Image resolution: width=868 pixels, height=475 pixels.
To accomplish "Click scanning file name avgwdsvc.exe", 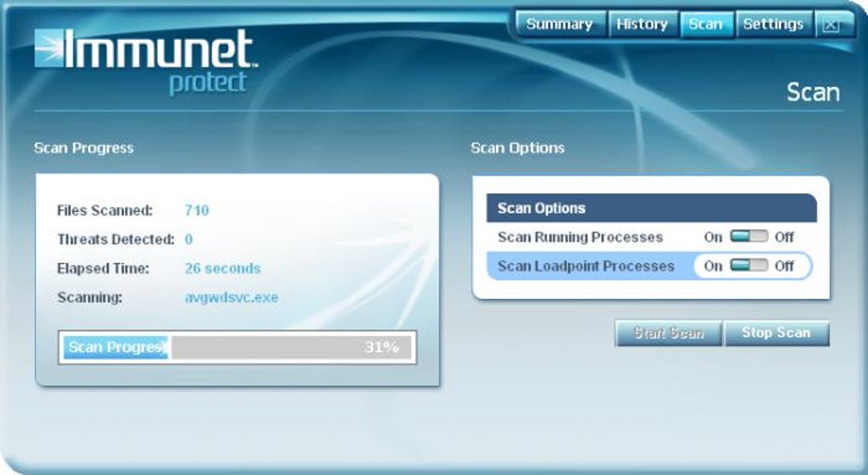I will coord(231,297).
